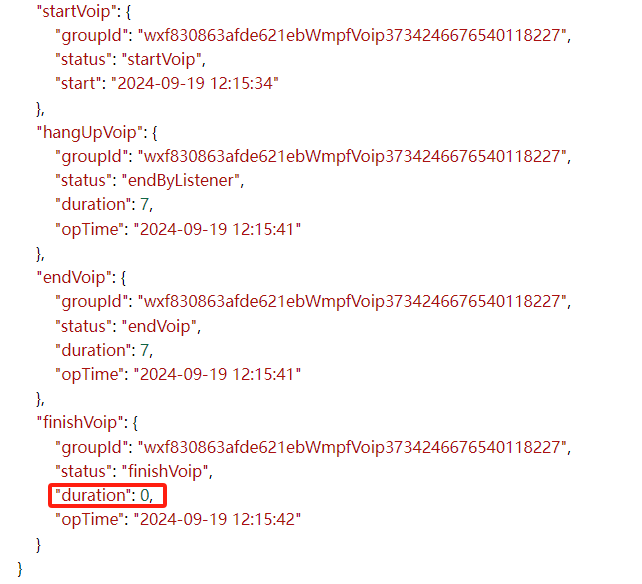Click the status value "finishVoip"

[x=165, y=471]
